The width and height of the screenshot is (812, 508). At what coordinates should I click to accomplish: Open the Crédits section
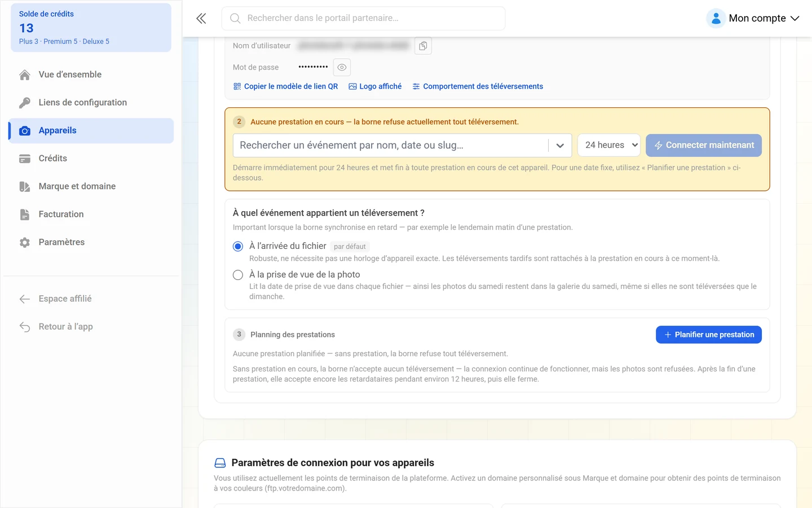(x=91, y=159)
